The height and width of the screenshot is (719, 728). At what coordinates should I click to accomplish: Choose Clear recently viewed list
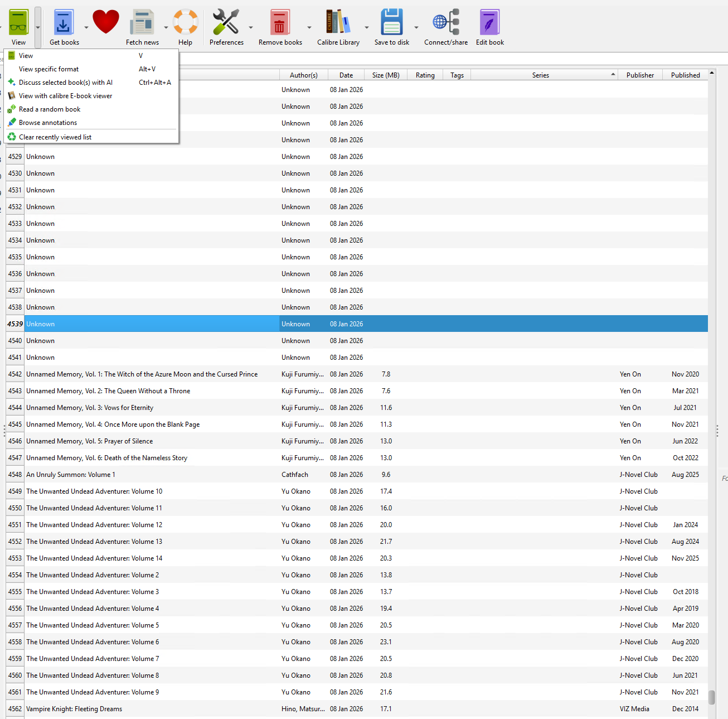(x=91, y=137)
